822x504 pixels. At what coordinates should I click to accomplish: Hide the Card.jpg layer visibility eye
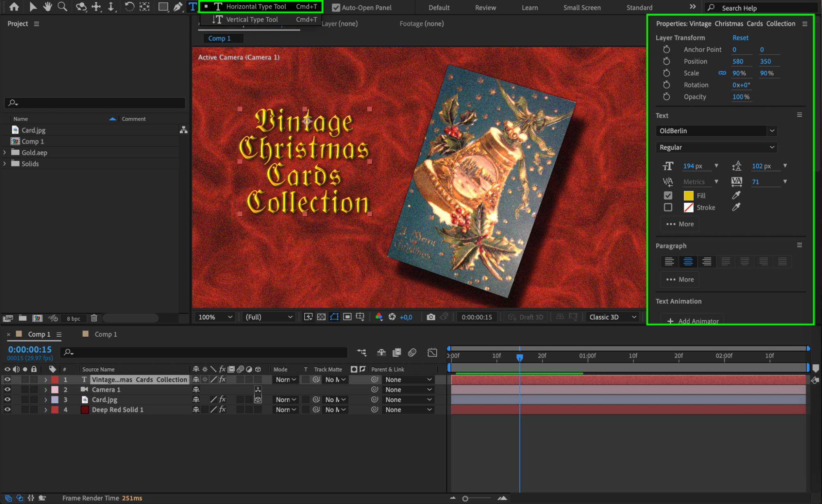7,400
